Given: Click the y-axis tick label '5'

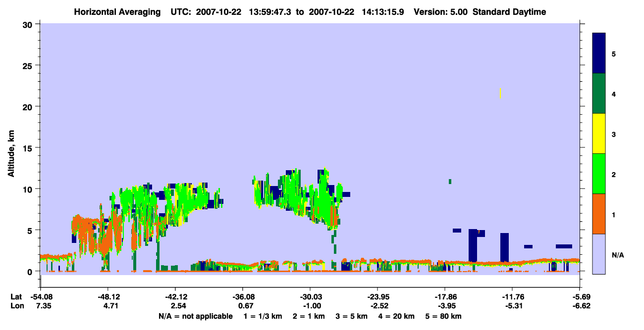Looking at the screenshot, I should pyautogui.click(x=31, y=231).
